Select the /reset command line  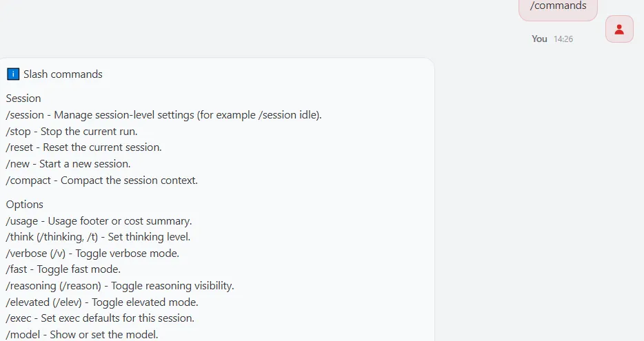click(x=83, y=147)
